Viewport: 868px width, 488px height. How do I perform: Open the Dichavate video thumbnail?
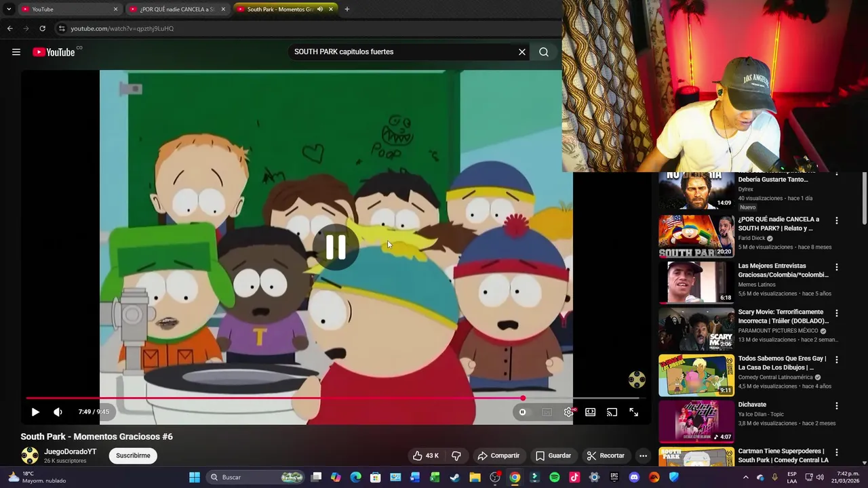coord(696,421)
